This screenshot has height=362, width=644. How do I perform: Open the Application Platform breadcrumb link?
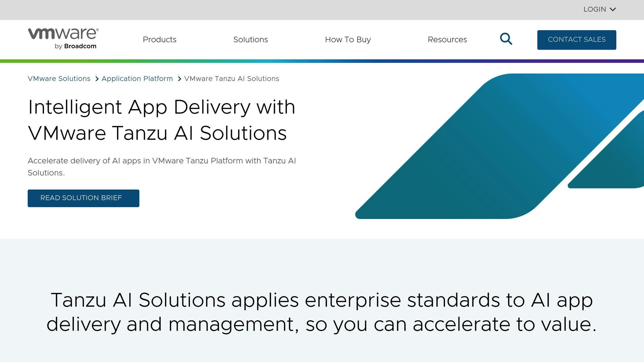(137, 79)
